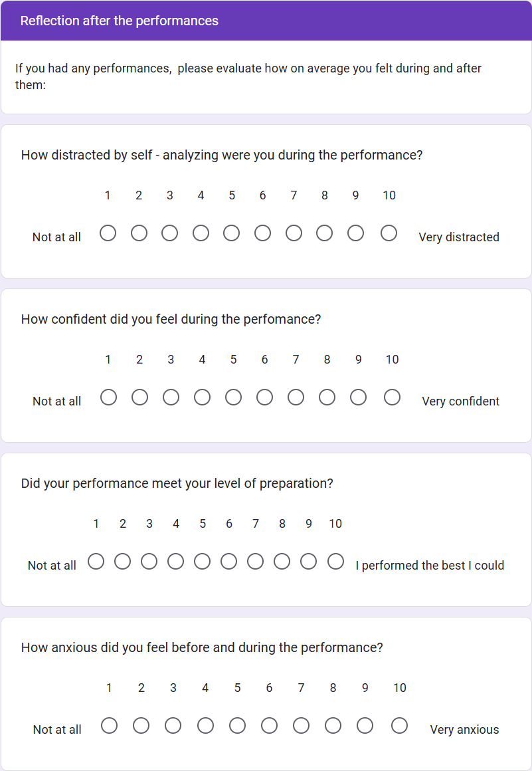Pick 3 on the preparation level scale
This screenshot has height=771, width=532.
coord(149,562)
